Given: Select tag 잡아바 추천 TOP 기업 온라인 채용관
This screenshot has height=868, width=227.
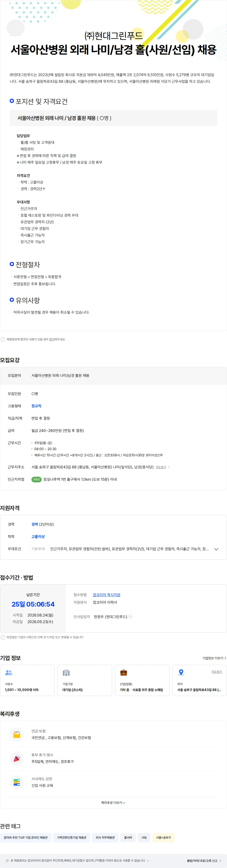Looking at the screenshot, I should click(x=26, y=837).
